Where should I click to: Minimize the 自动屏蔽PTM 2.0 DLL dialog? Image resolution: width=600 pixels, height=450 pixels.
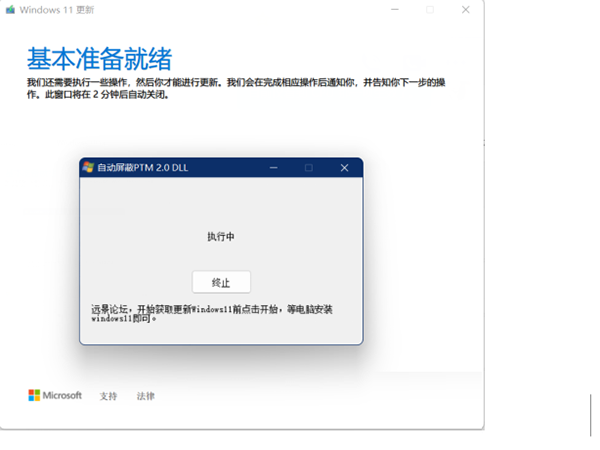point(273,168)
